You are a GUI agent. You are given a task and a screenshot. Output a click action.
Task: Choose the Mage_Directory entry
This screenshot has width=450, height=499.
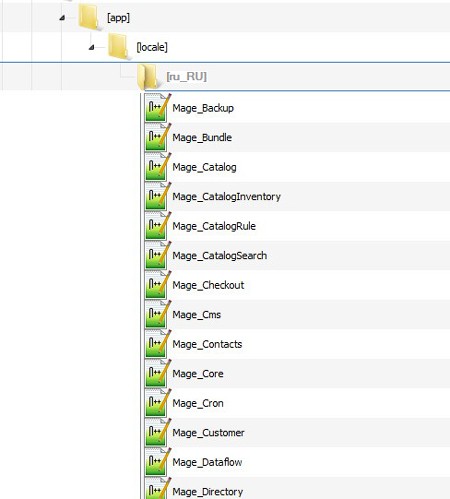[x=208, y=492]
